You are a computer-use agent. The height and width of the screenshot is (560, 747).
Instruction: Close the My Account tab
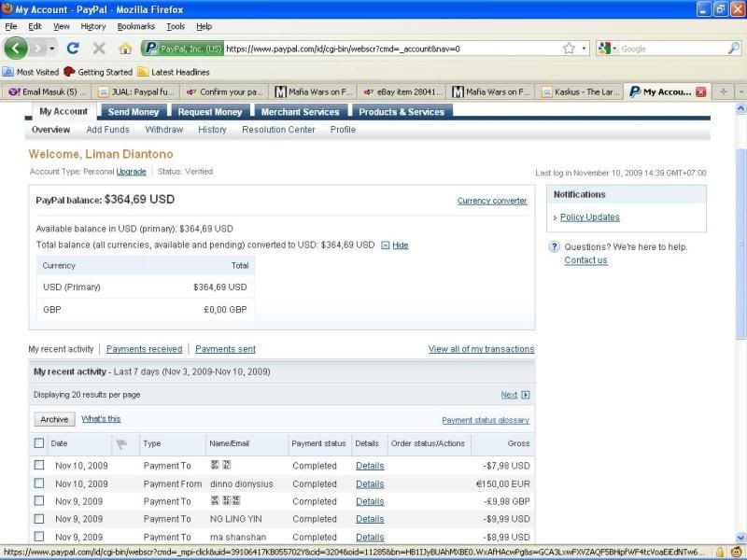tap(701, 91)
